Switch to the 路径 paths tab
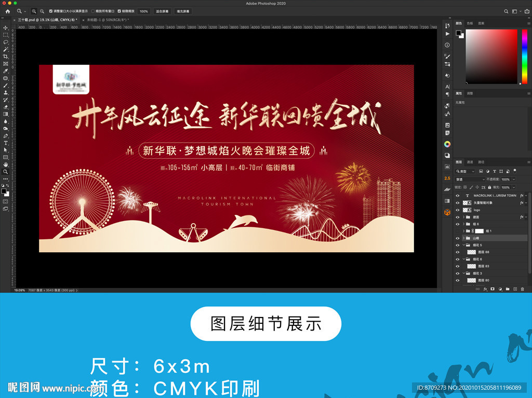532x398 pixels. click(481, 162)
